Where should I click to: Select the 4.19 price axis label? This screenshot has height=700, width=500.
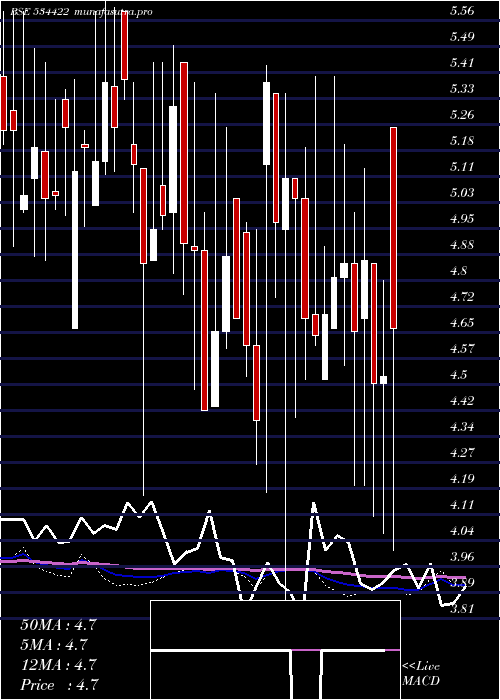(462, 479)
